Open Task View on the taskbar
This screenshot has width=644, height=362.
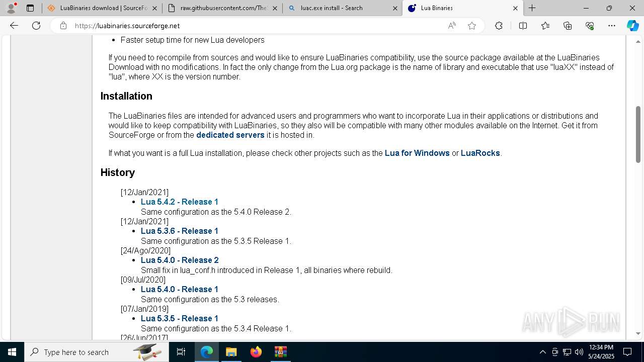click(x=181, y=352)
